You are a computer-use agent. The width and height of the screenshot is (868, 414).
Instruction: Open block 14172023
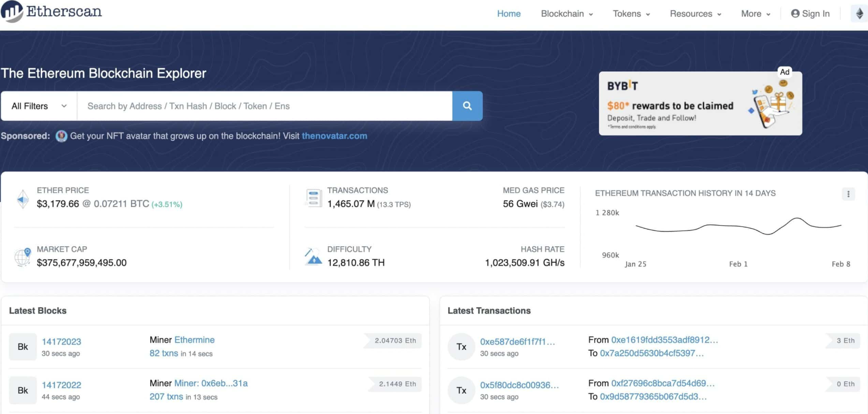[61, 341]
